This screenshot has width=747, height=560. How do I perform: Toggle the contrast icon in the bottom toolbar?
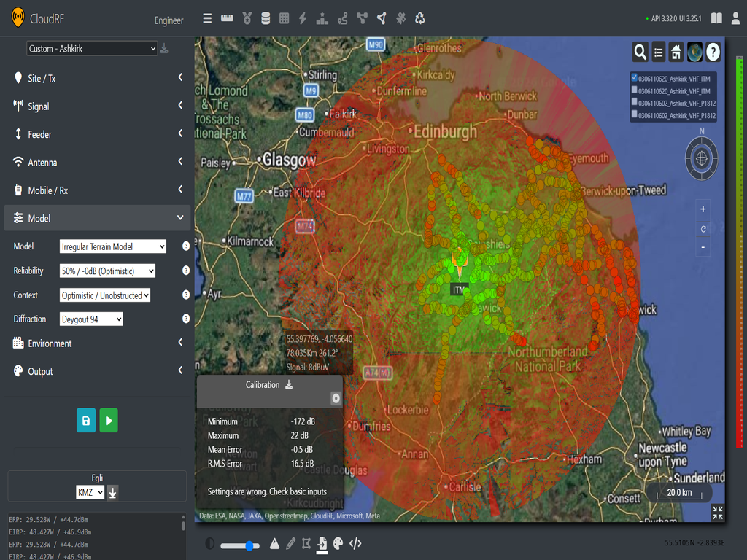click(x=211, y=544)
